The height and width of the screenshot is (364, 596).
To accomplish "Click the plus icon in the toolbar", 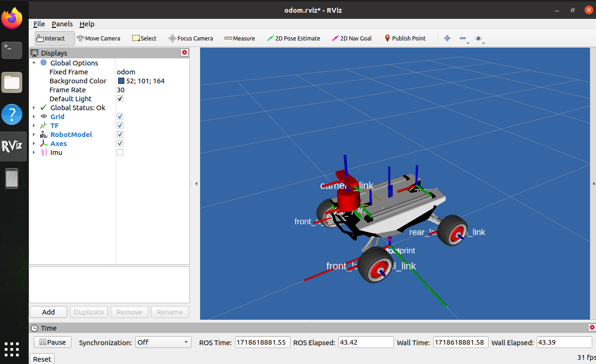I will tap(447, 38).
